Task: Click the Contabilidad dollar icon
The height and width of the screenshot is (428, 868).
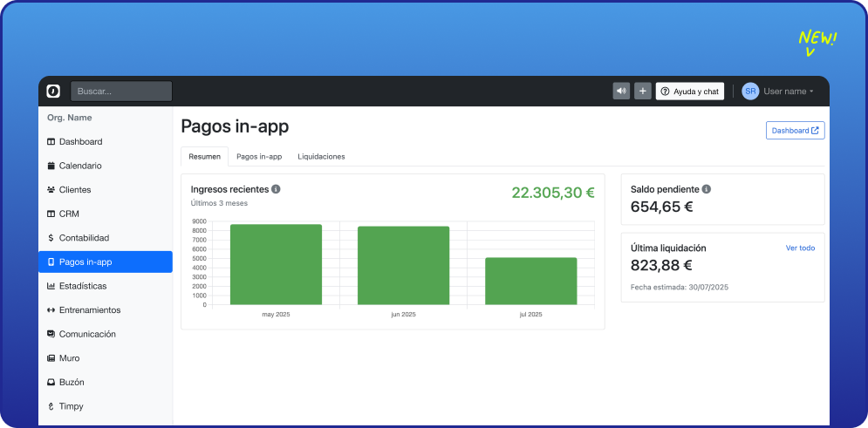Action: click(51, 238)
